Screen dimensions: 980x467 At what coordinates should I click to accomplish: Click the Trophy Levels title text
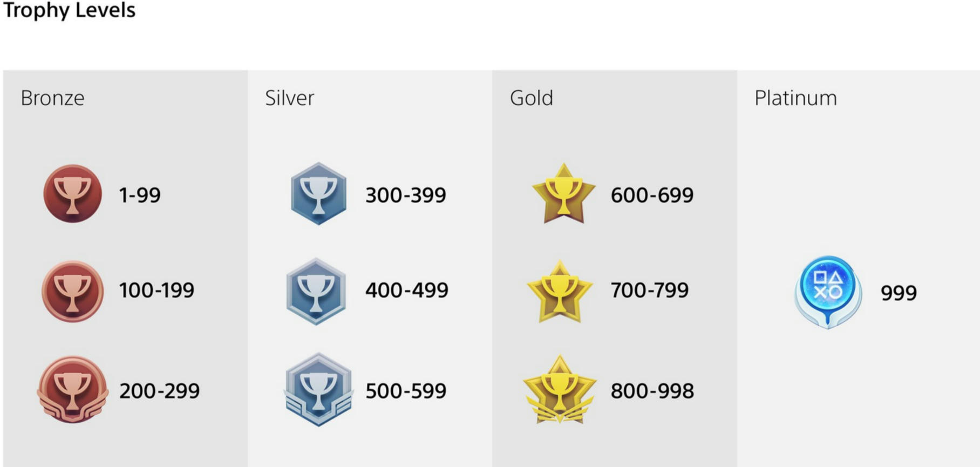(69, 10)
